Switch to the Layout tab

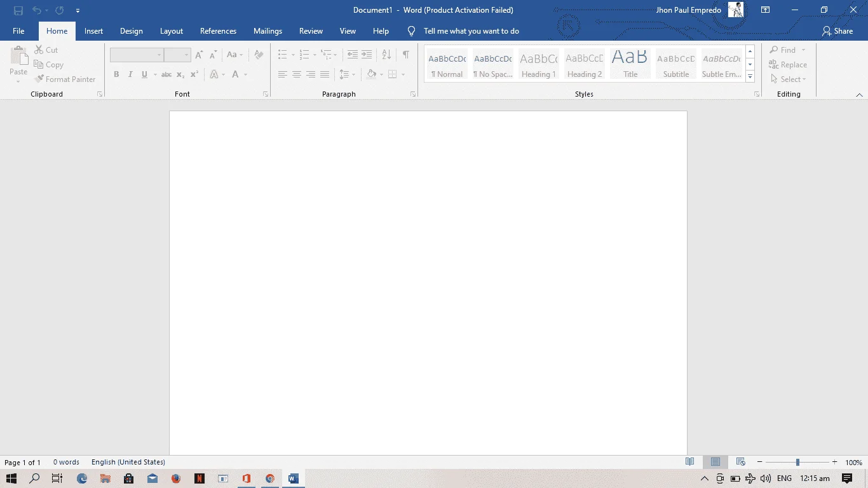(x=172, y=31)
